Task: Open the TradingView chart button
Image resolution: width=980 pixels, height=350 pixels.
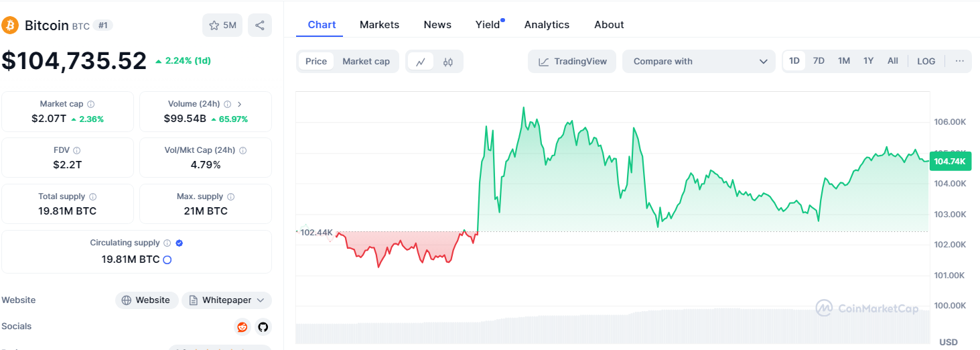Action: coord(572,61)
